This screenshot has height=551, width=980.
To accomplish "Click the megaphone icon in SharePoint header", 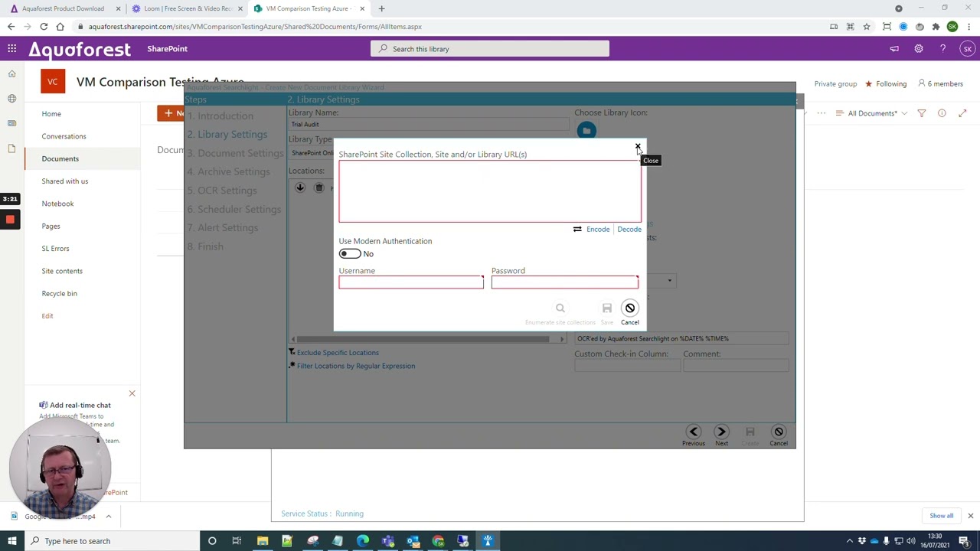I will click(894, 49).
